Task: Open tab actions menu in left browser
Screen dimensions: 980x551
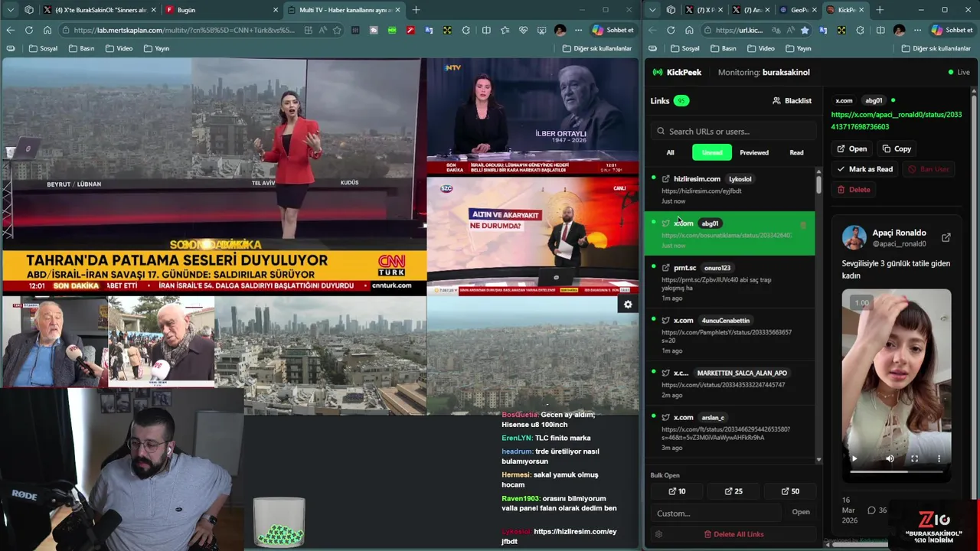Action: (10, 10)
